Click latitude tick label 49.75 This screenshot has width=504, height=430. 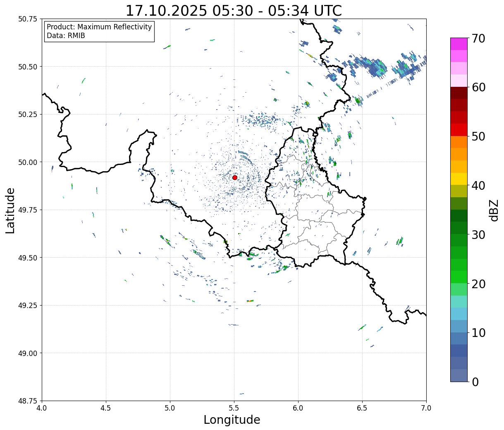[27, 210]
